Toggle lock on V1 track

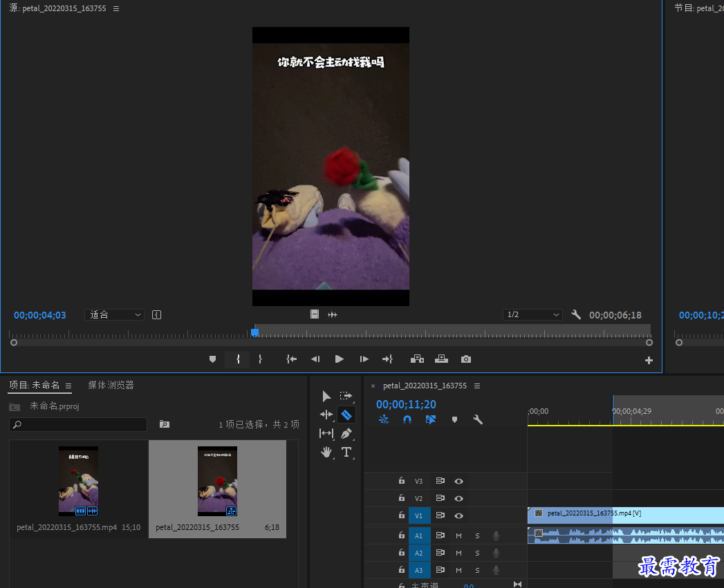pos(402,515)
